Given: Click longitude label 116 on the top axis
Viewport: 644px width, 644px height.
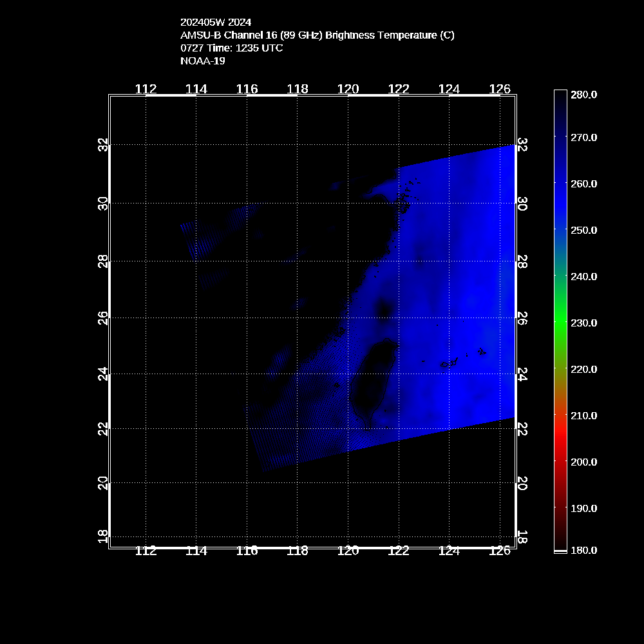Looking at the screenshot, I should 247,89.
